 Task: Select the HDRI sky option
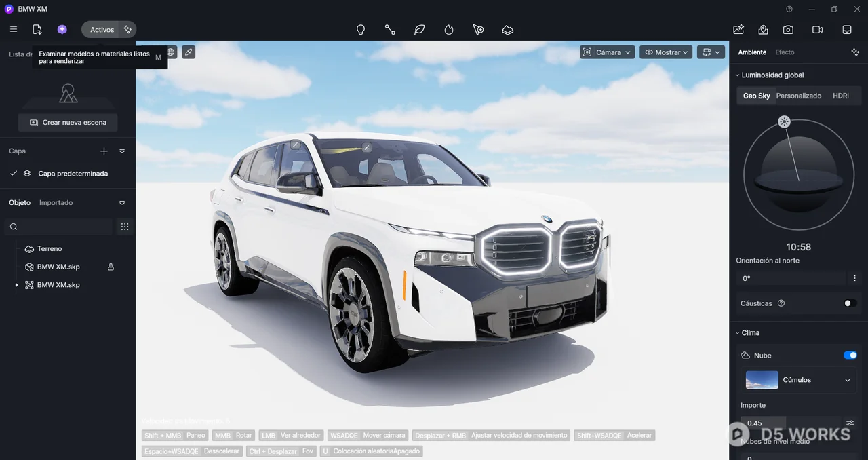coord(840,96)
